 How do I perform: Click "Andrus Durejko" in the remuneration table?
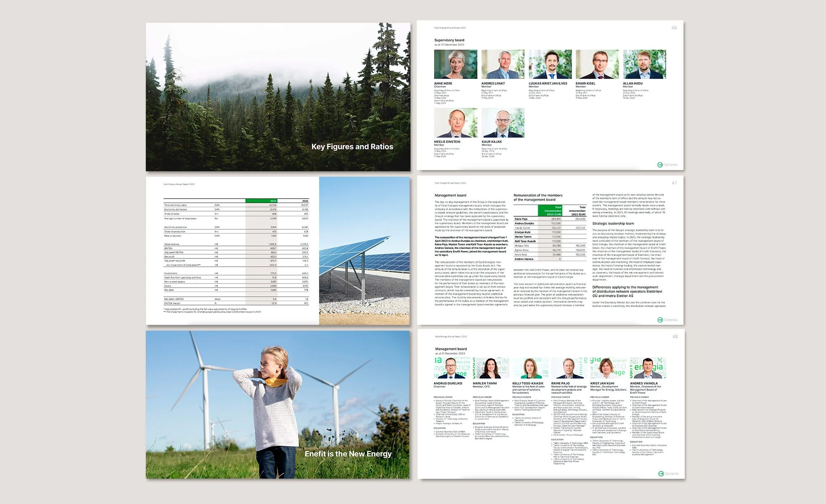tap(524, 223)
